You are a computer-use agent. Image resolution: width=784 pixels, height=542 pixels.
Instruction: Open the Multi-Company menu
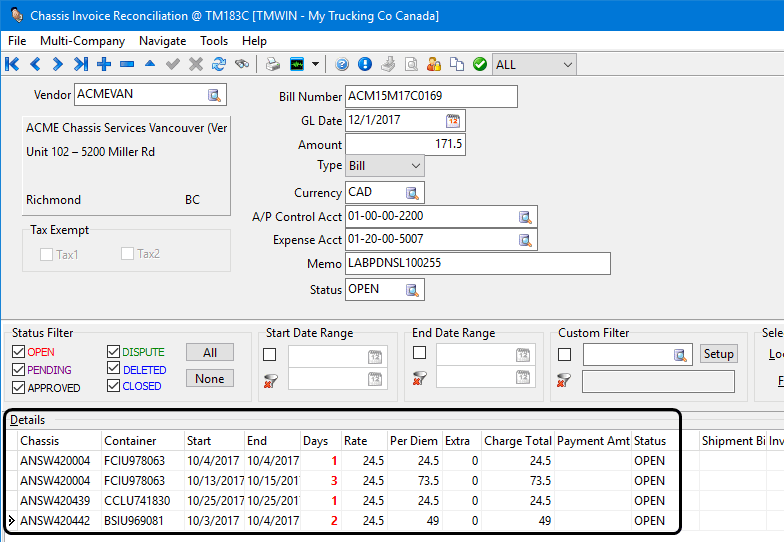[82, 41]
